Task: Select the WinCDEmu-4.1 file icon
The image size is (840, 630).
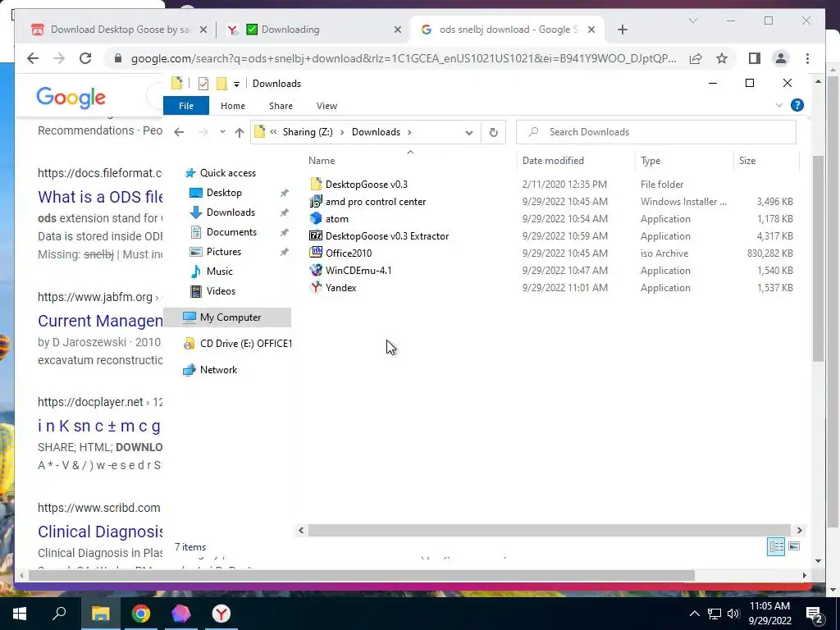Action: point(316,271)
